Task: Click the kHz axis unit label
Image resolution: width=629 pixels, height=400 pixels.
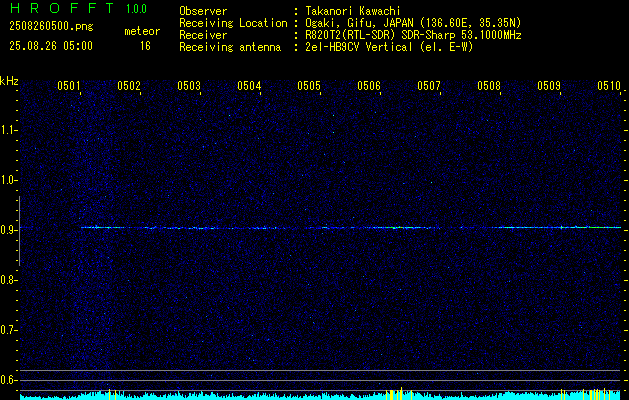Action: click(9, 81)
